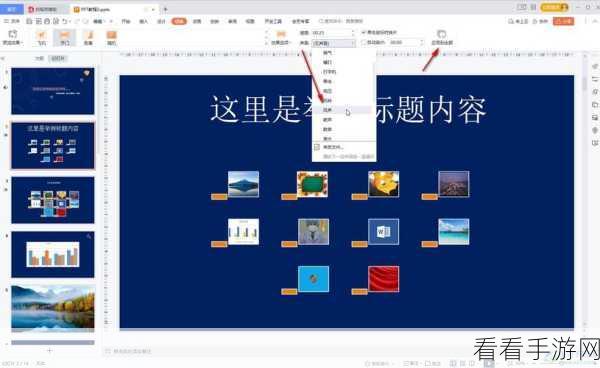Viewport: 600px width, 368px height.
Task: Select slide 3 thumbnail with image grid
Action: pyautogui.click(x=53, y=200)
